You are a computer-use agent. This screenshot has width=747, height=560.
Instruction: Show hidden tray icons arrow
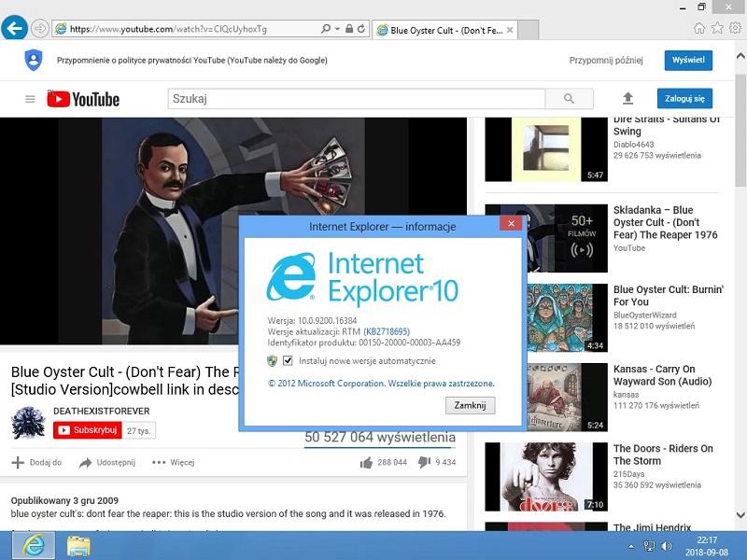tap(631, 546)
